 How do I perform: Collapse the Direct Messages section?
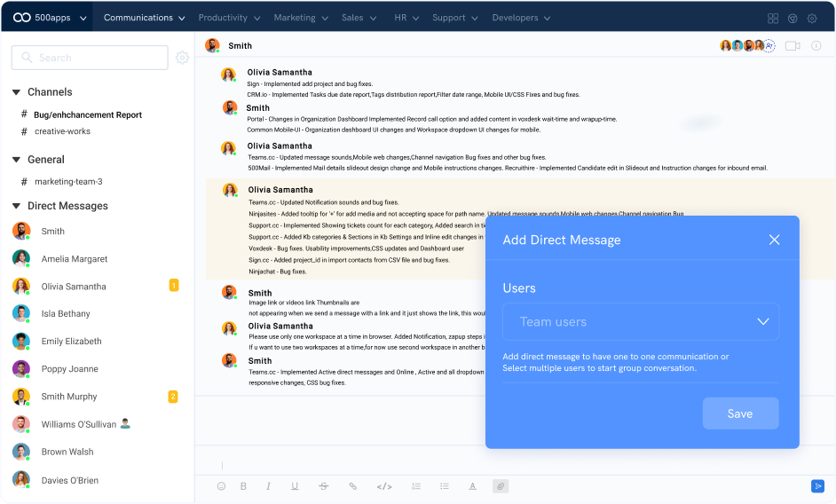pos(16,206)
